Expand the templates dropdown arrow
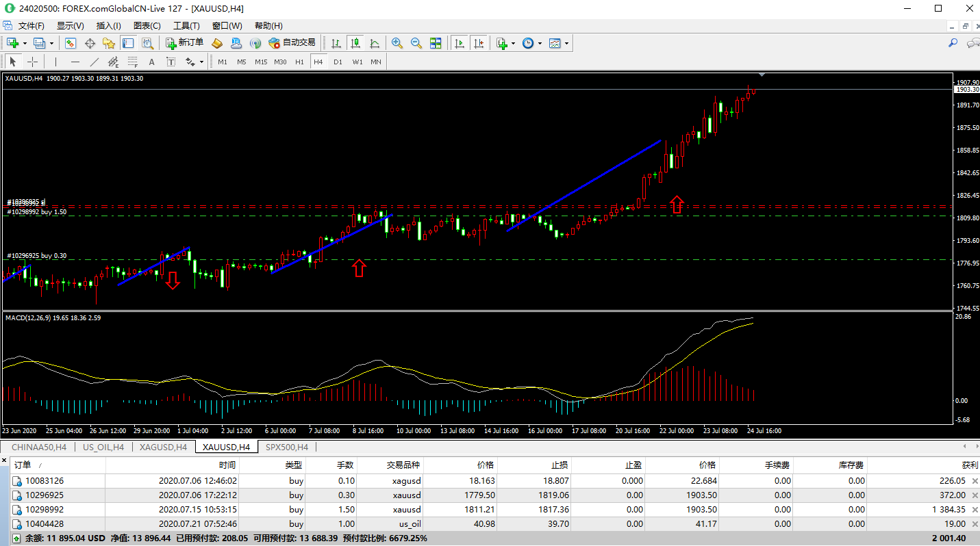The image size is (980, 546). tap(566, 43)
